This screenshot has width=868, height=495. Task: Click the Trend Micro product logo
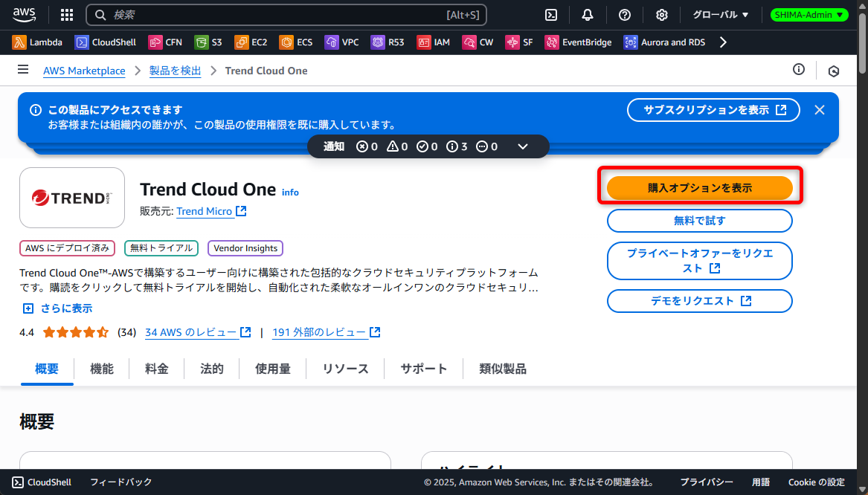72,198
